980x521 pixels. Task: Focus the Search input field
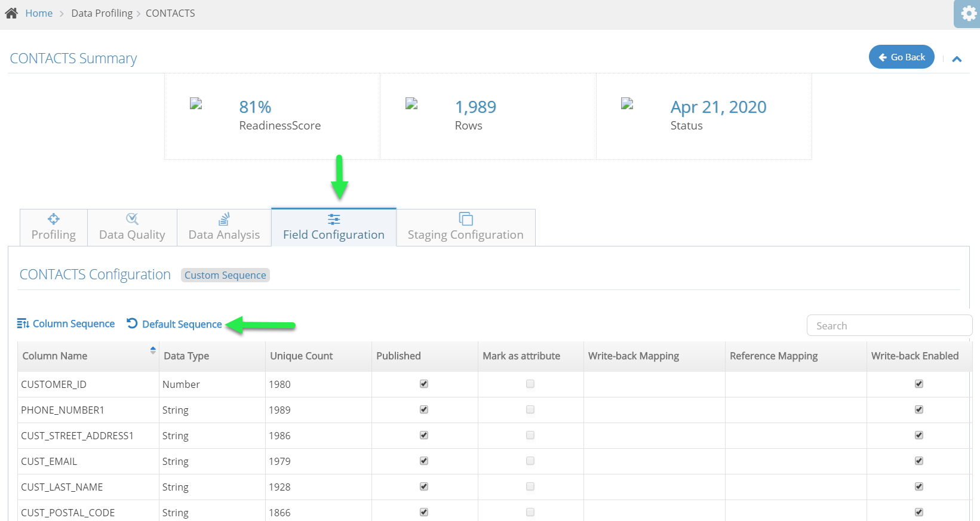889,326
